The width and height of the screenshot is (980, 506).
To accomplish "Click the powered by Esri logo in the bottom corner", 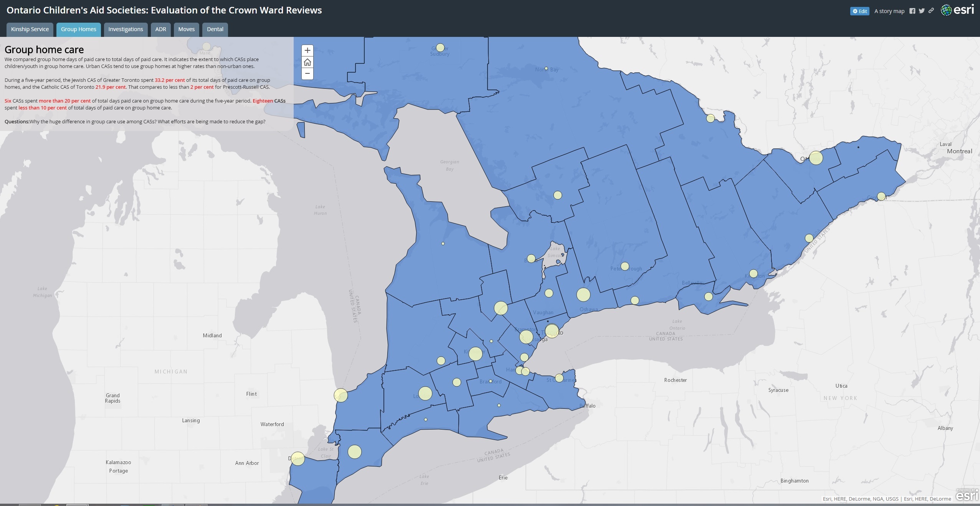I will pyautogui.click(x=967, y=495).
